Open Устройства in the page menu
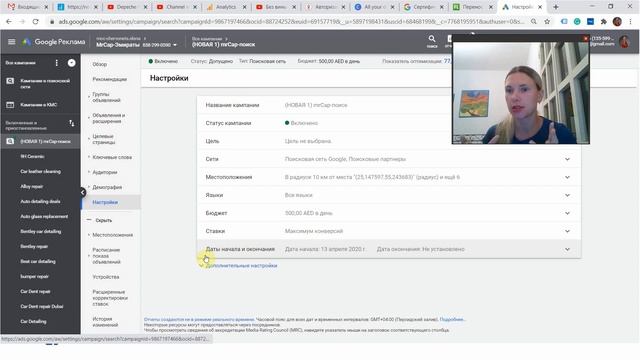The image size is (640, 360). 106,277
